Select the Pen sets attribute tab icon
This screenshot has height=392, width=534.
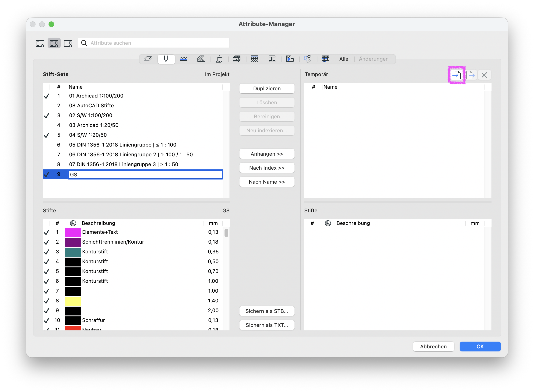[x=166, y=59]
